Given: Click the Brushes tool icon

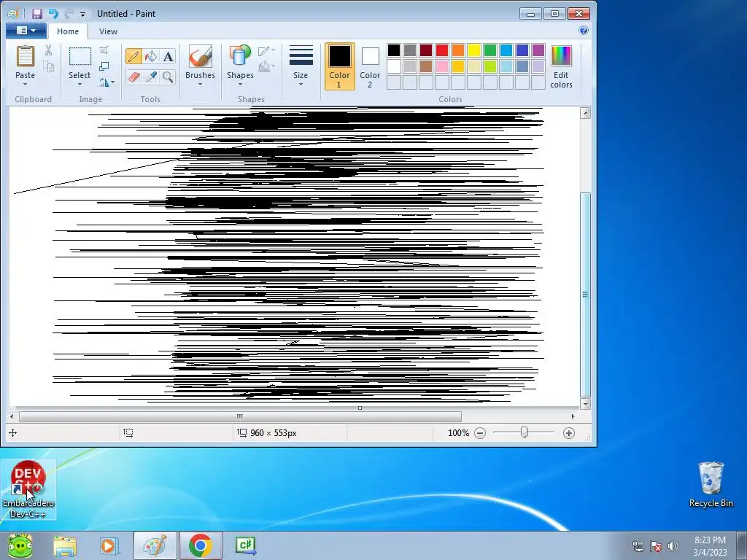Looking at the screenshot, I should point(200,57).
